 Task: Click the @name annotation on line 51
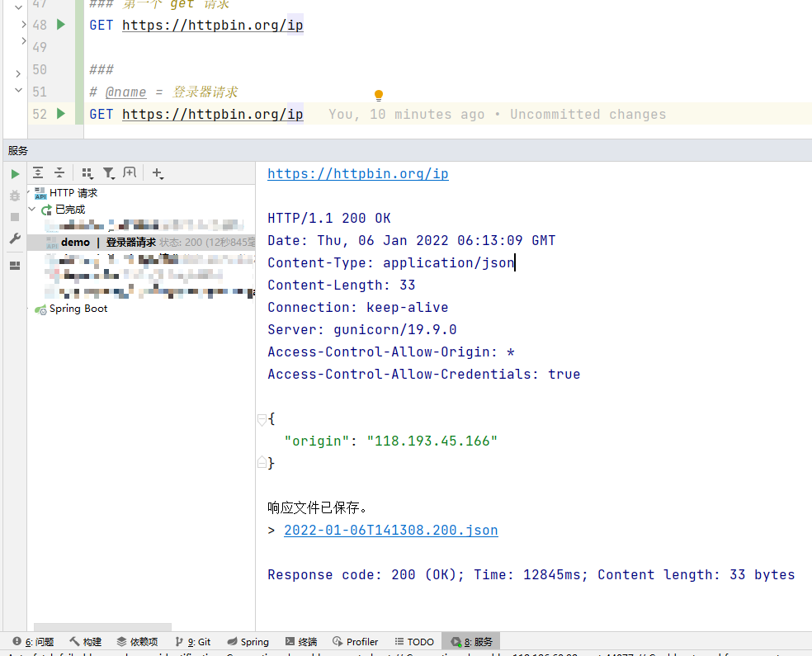coord(125,92)
